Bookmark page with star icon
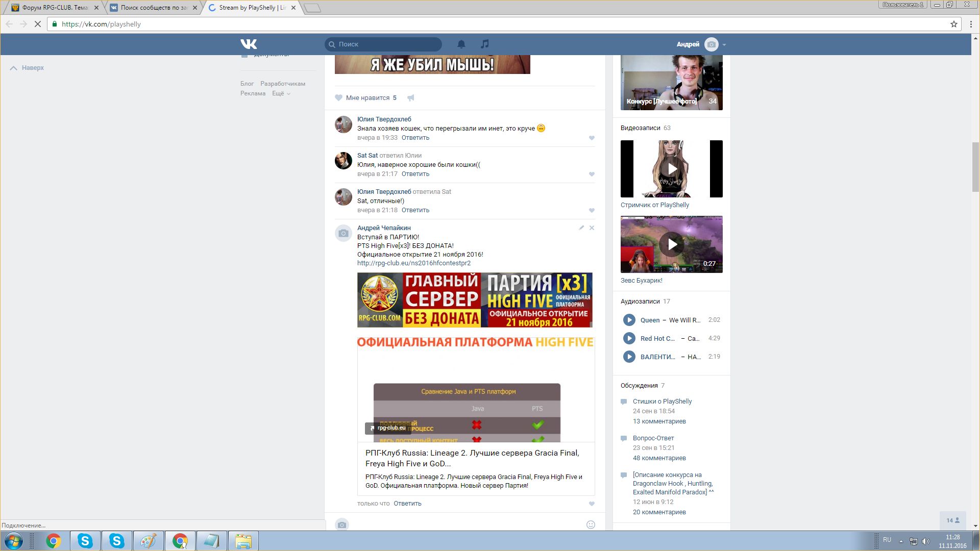The image size is (980, 551). 953,24
